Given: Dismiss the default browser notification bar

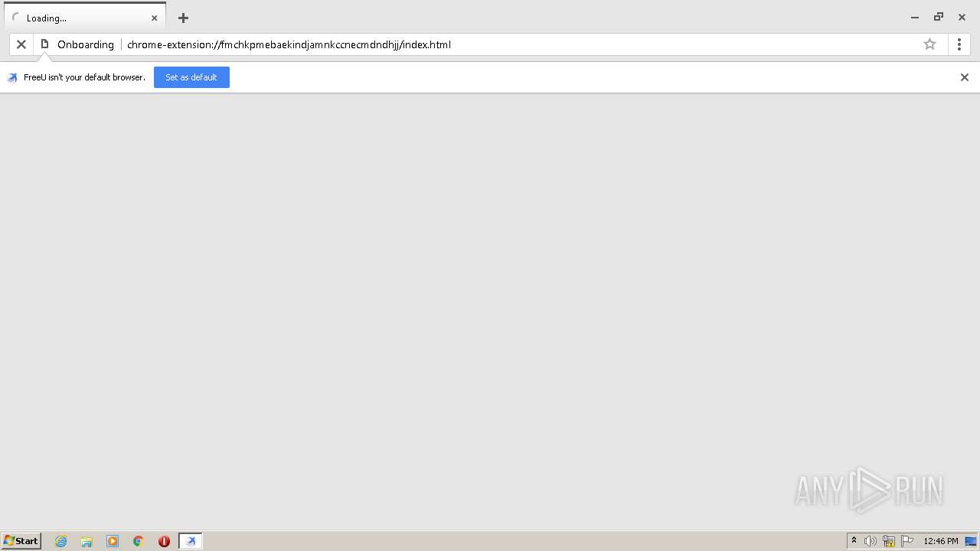Looking at the screenshot, I should tap(965, 77).
